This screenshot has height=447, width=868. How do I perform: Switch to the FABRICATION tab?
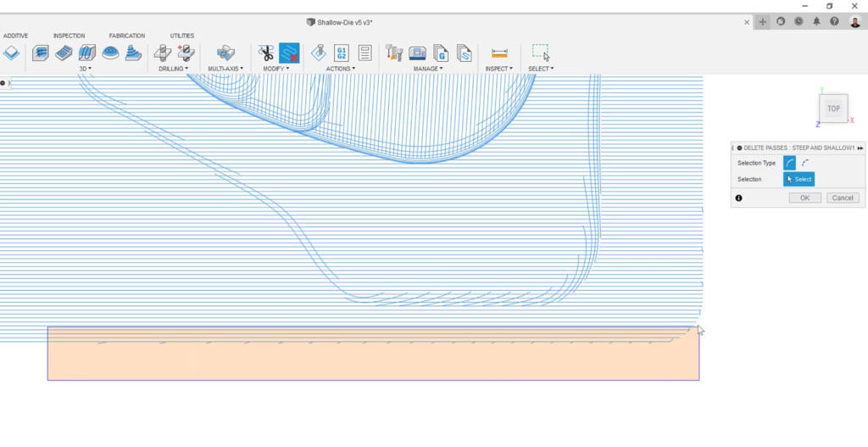(x=127, y=36)
